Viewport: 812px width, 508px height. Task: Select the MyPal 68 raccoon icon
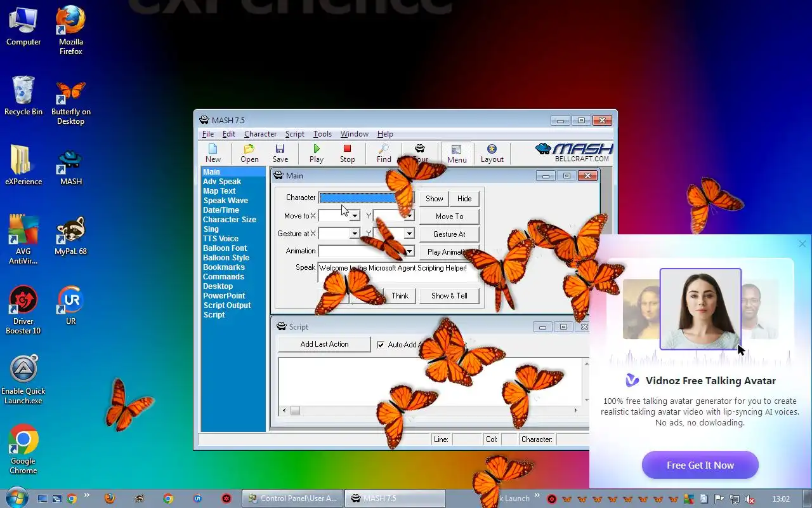pos(71,236)
